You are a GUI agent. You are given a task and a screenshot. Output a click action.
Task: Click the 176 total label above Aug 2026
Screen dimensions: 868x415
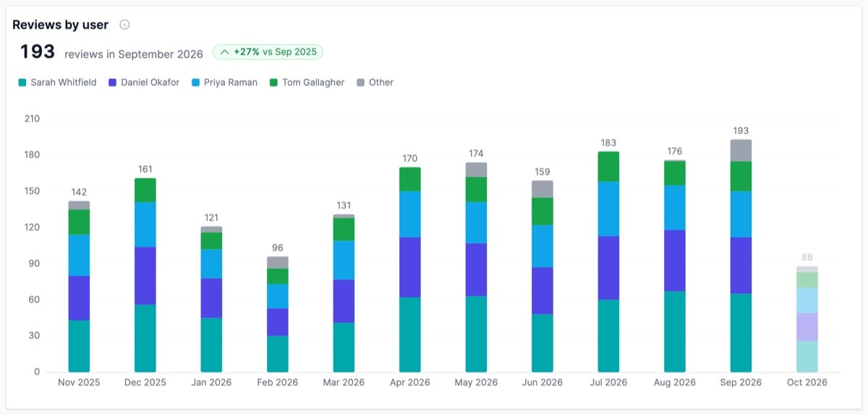tap(674, 152)
